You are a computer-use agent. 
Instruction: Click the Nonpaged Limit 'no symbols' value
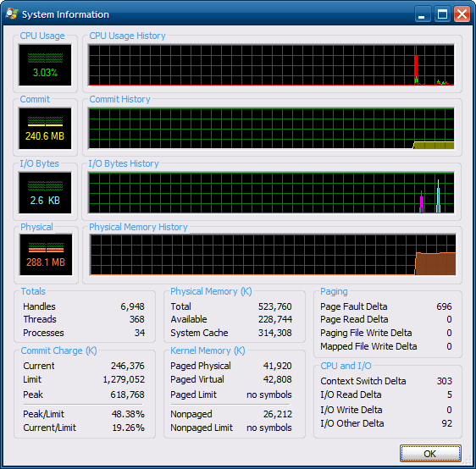(x=269, y=428)
